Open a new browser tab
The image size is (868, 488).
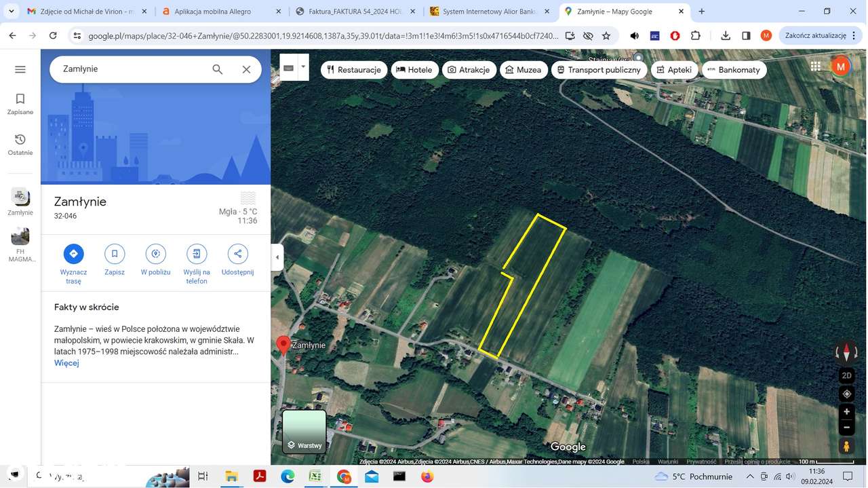pyautogui.click(x=702, y=12)
